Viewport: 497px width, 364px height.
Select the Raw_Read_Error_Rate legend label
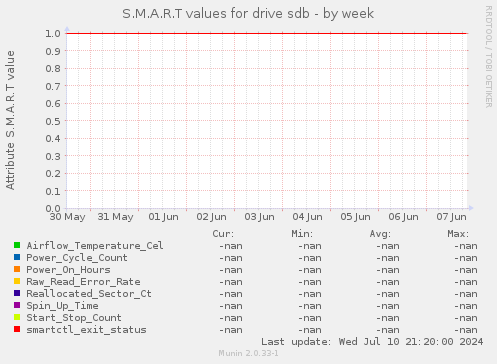[x=83, y=282]
